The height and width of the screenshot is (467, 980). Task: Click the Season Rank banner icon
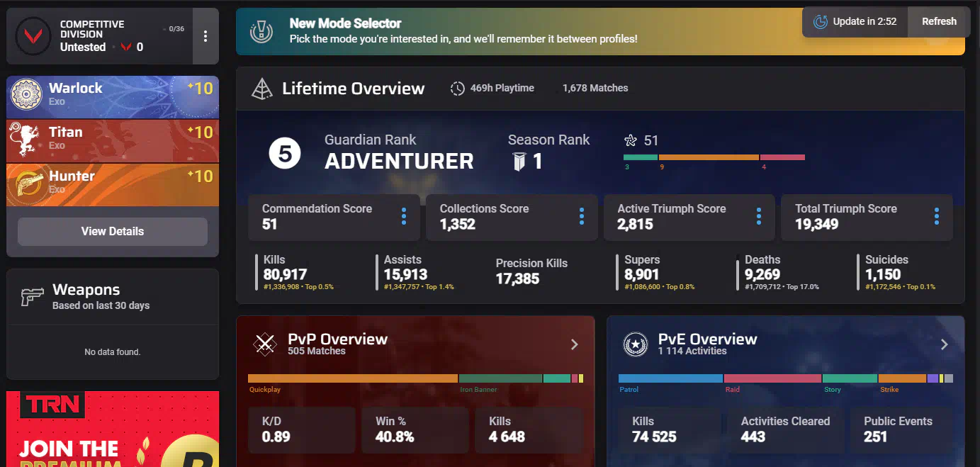519,162
